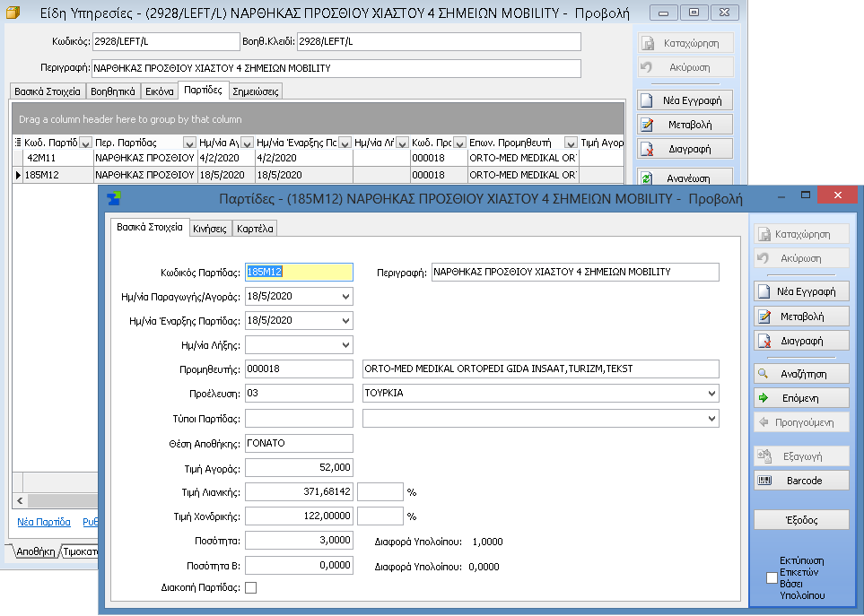This screenshot has width=864, height=616.
Task: Enable Εκτύπωση Ετικετών Βάσει Υπολοίπου checkbox
Action: coord(772,577)
